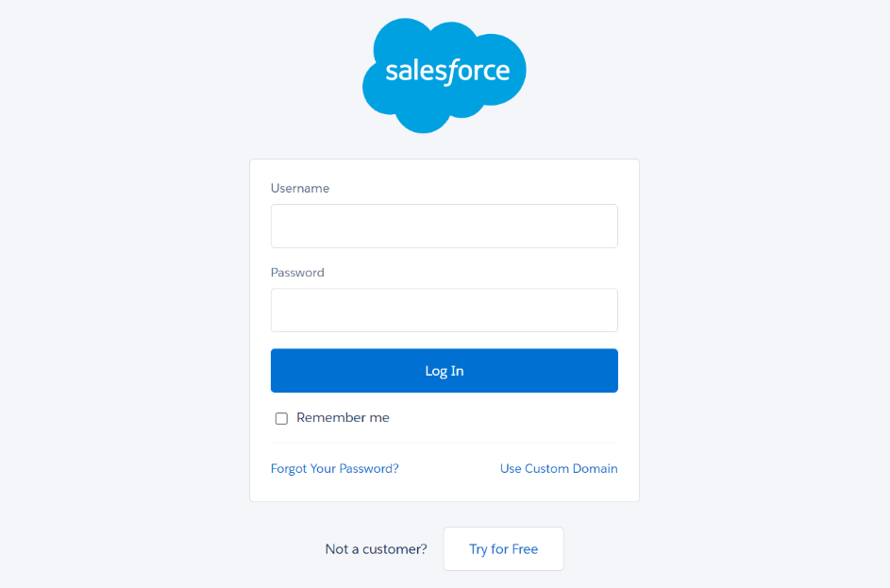The width and height of the screenshot is (890, 588).
Task: Click the Salesforce cloud logo
Action: (x=445, y=76)
